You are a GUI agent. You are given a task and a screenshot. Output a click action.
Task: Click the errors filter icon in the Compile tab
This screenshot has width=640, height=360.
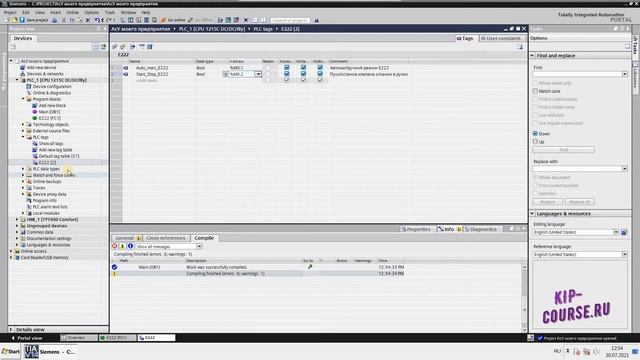click(115, 246)
